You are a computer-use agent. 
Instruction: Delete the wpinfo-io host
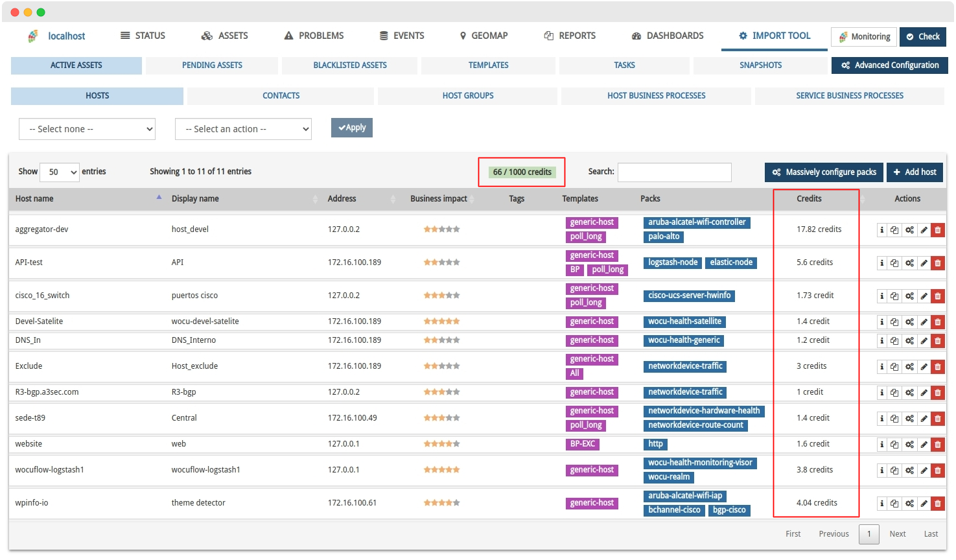[938, 504]
